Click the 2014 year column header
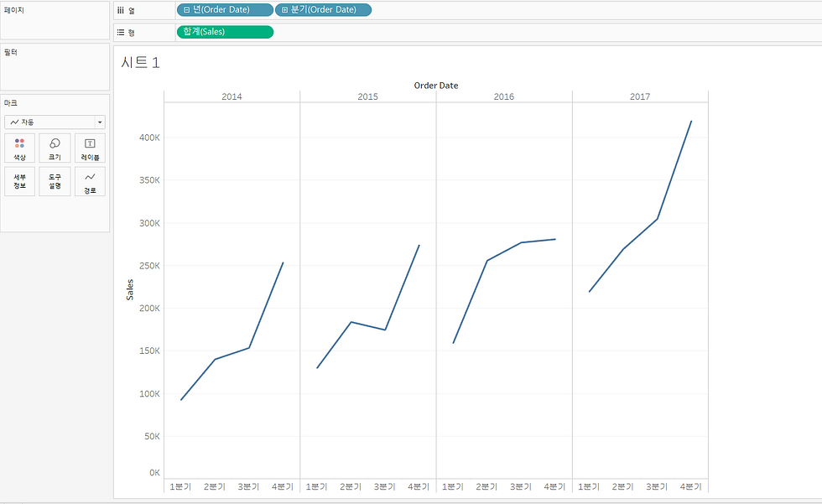Viewport: 822px width, 504px height. click(232, 96)
